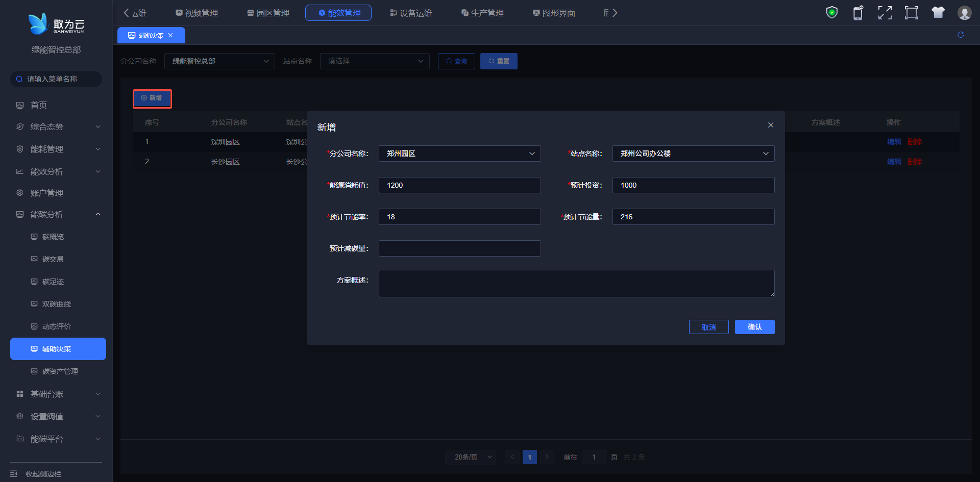Image resolution: width=980 pixels, height=482 pixels.
Task: Click the 预计减碳量 input field
Action: click(x=459, y=248)
